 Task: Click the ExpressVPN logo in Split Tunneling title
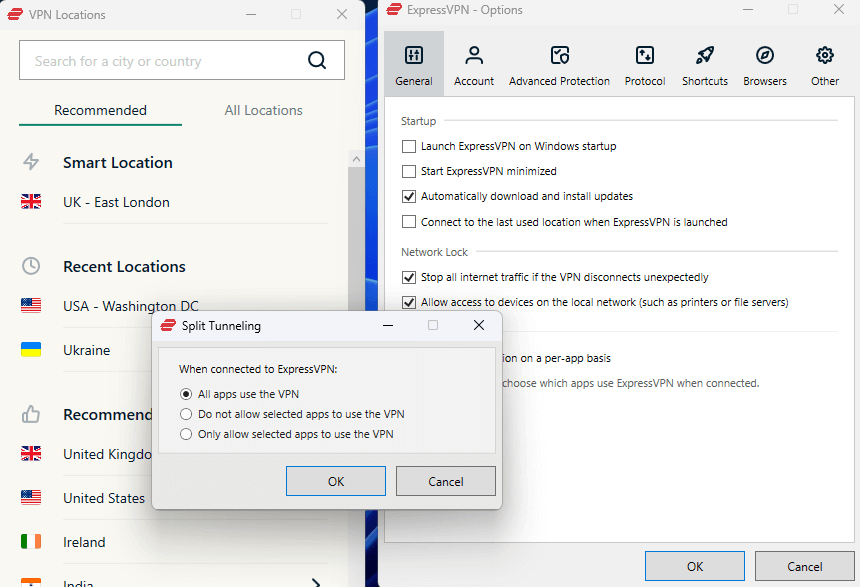pos(167,325)
